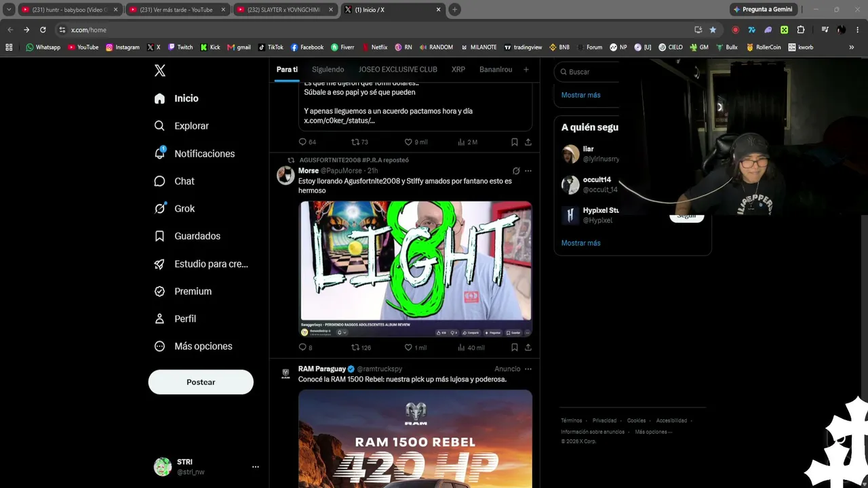The image size is (868, 488).
Task: Click the Postear button
Action: (x=201, y=382)
